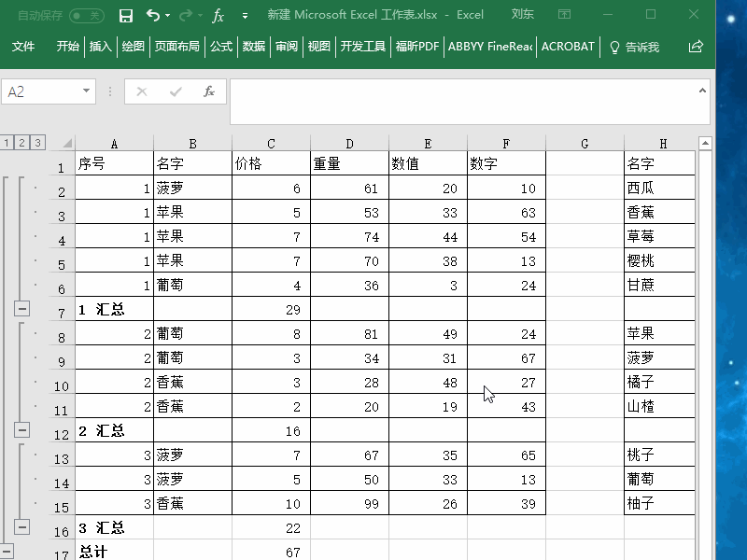Click the Share icon in ribbon

click(696, 46)
